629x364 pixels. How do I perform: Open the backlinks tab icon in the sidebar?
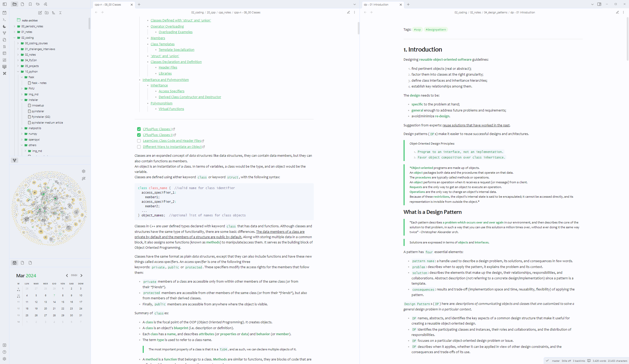click(x=46, y=4)
